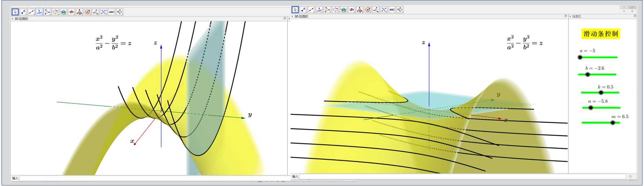
Task: Choose Circle with Axis tool in right window
Action: point(336,10)
